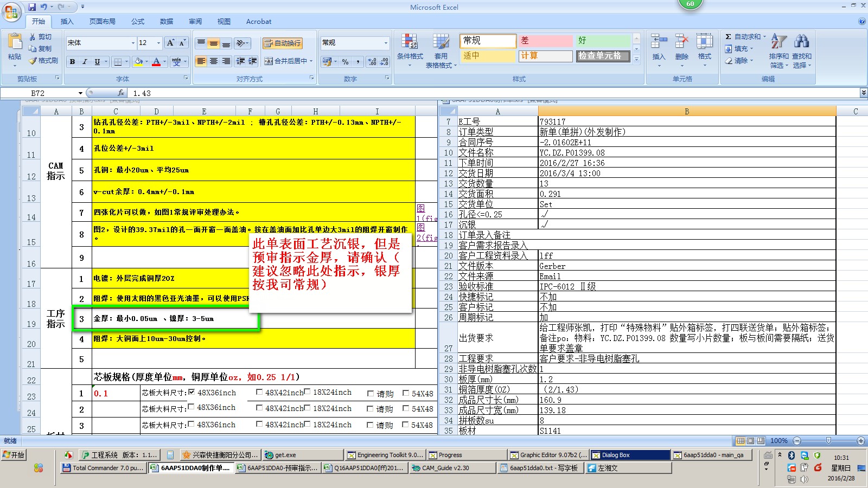
Task: Click the Paste (粘贴) icon
Action: [x=15, y=42]
